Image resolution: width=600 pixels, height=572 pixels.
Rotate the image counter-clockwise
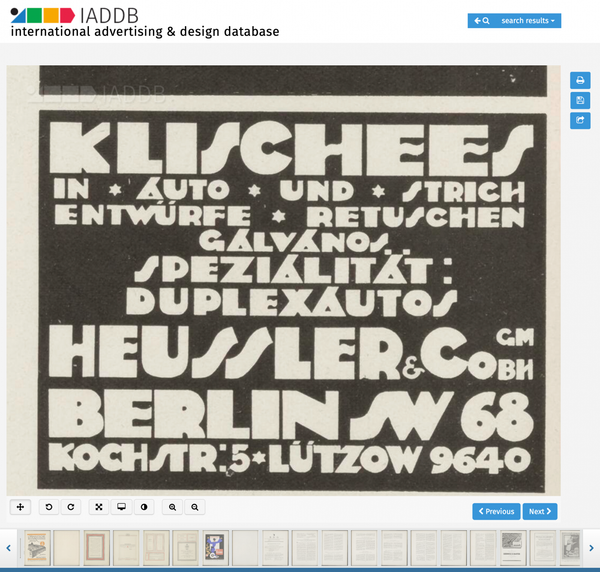pos(49,507)
